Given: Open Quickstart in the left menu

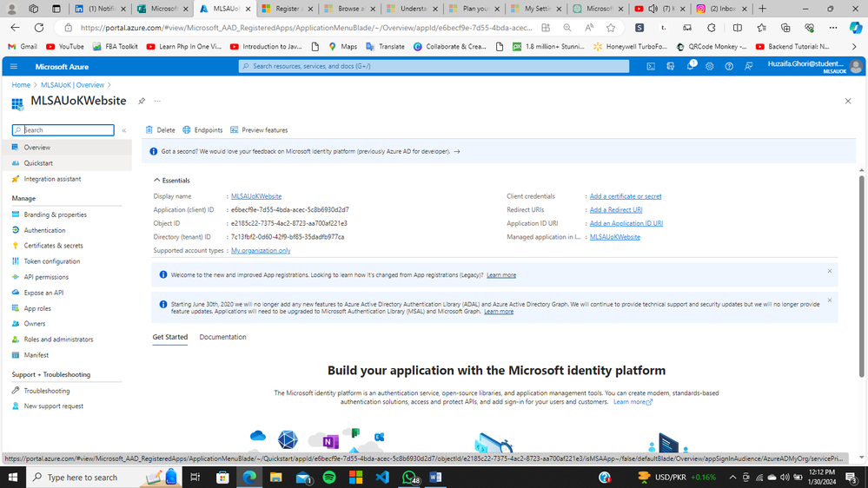Looking at the screenshot, I should tap(66, 163).
